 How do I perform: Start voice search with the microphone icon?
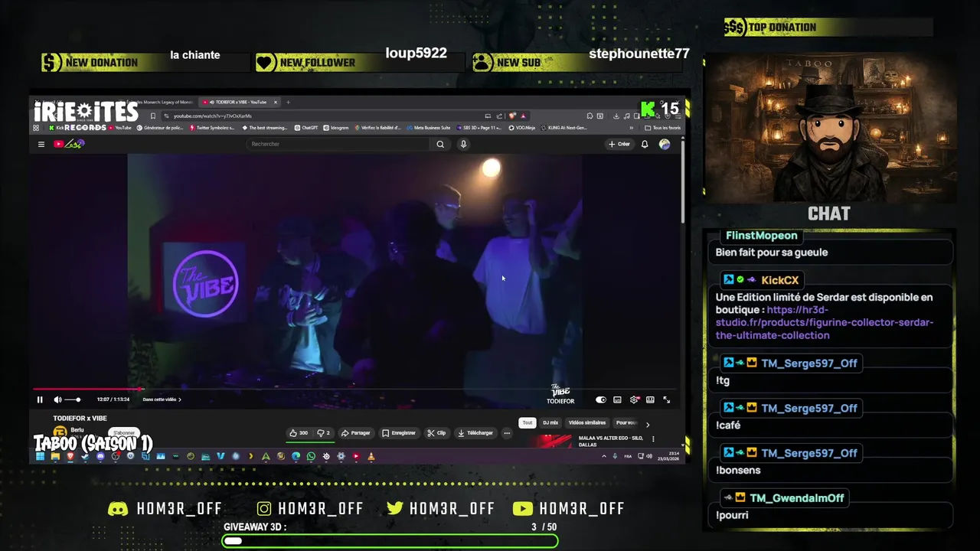tap(463, 144)
